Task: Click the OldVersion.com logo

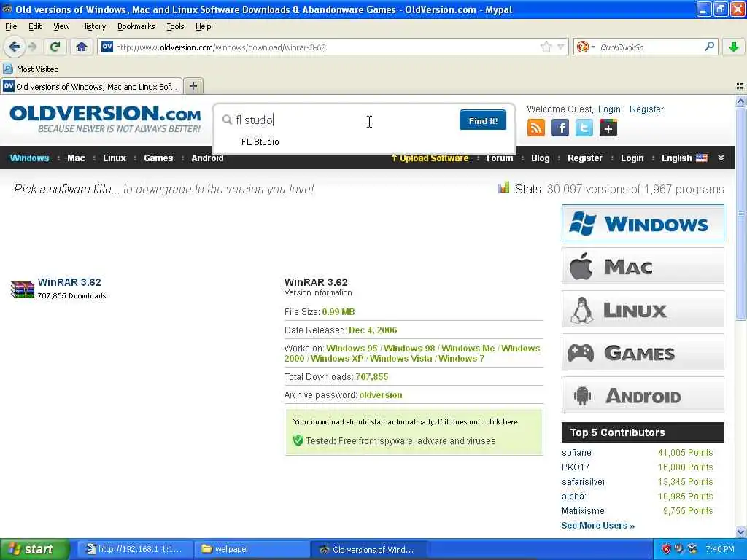Action: [105, 119]
